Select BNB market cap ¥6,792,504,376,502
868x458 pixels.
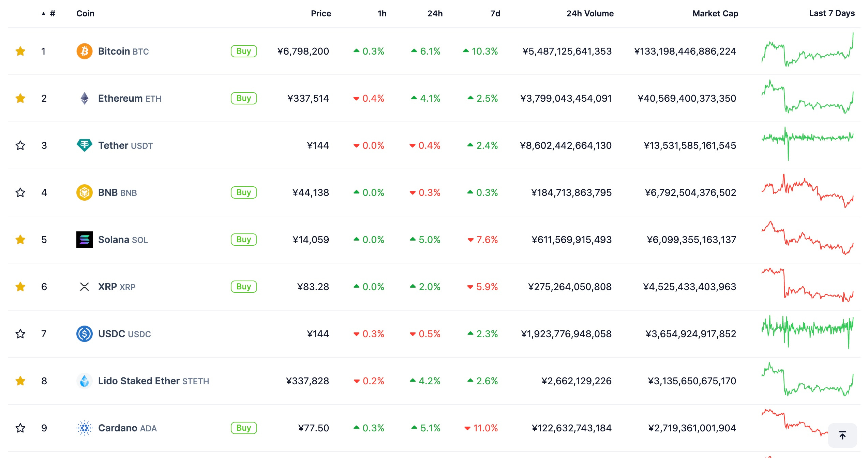pos(690,192)
